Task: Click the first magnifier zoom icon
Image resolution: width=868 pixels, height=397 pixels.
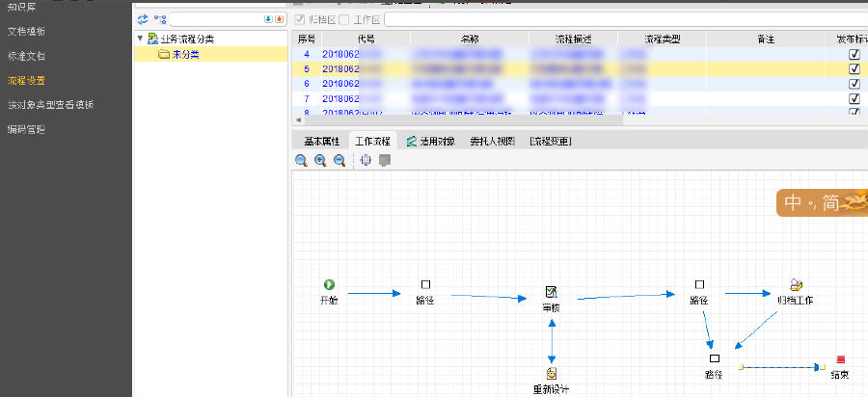Action: tap(302, 161)
